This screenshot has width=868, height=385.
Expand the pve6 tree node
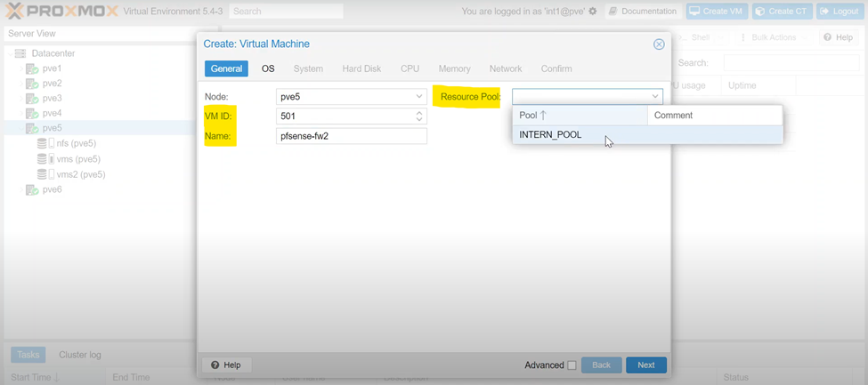click(x=21, y=189)
